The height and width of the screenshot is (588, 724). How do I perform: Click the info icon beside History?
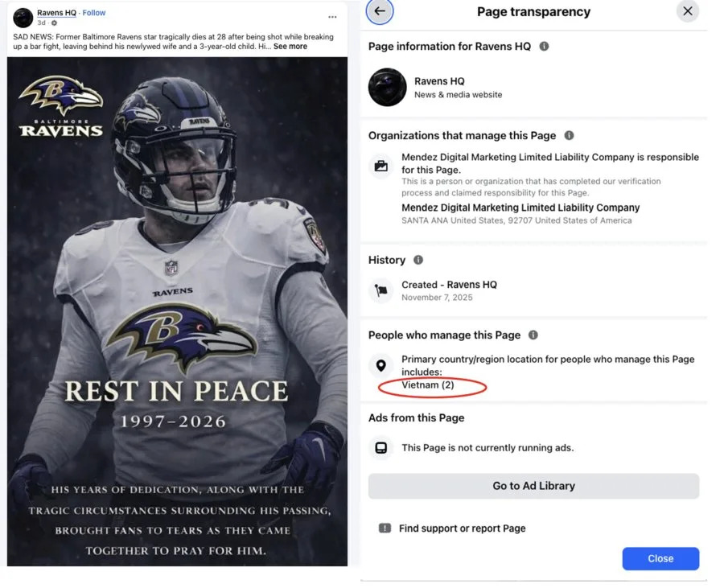coord(418,261)
